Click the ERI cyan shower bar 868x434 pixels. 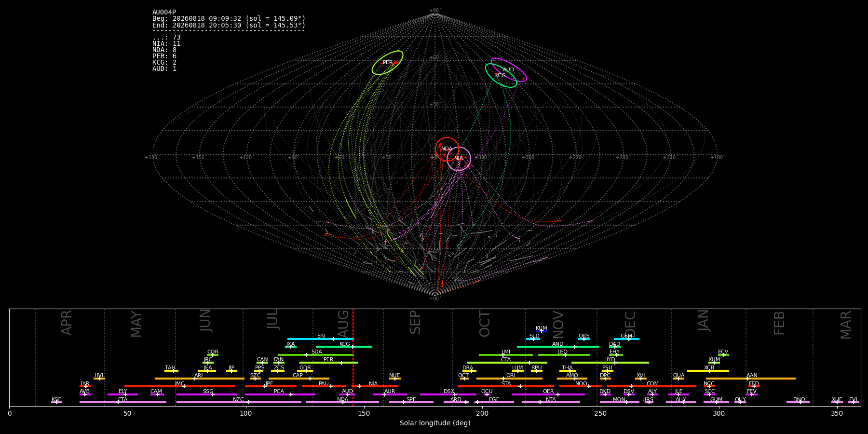click(x=320, y=339)
